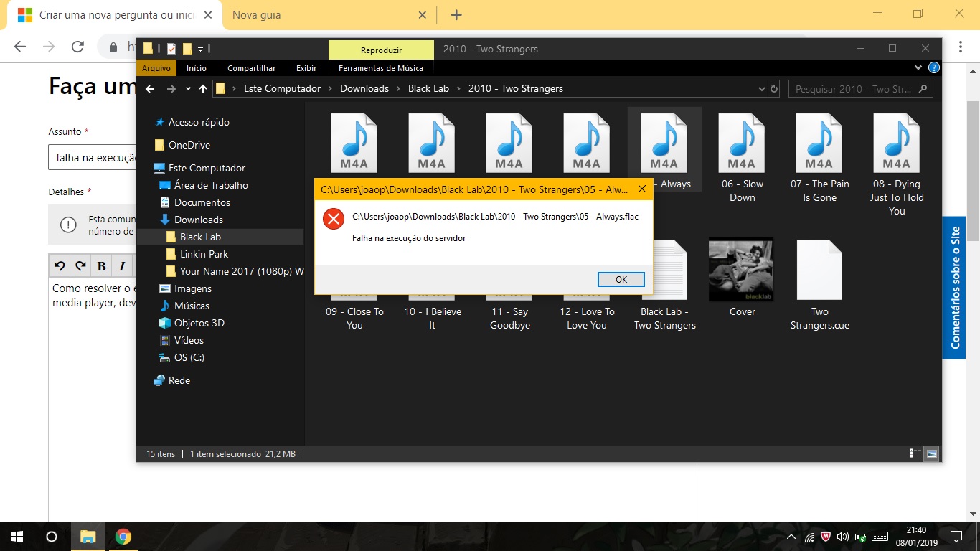980x551 pixels.
Task: Open recent locations dropdown arrow
Action: click(x=188, y=89)
